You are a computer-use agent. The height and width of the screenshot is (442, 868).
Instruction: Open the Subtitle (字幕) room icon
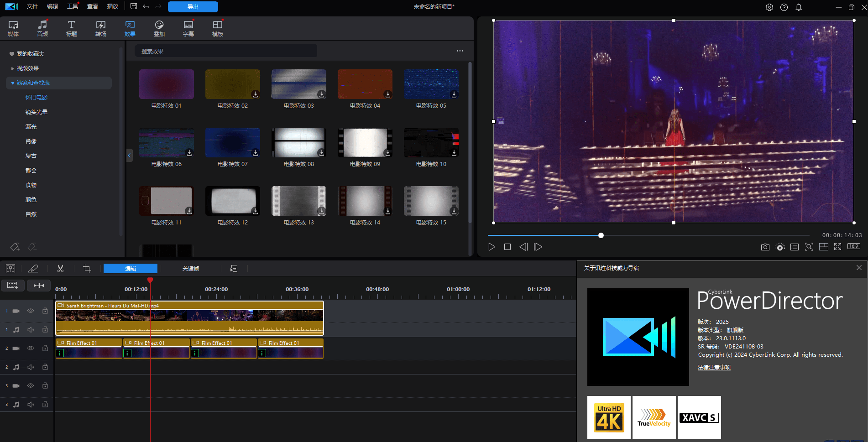(x=188, y=28)
